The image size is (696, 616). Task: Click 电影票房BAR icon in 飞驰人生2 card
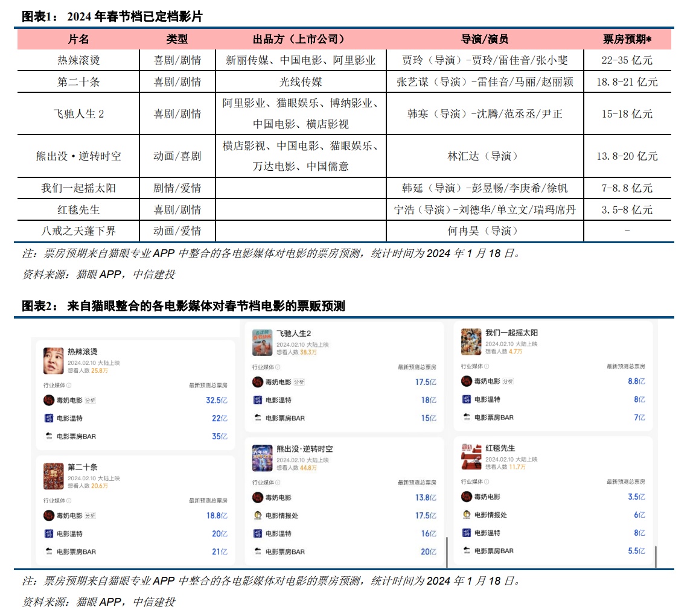tap(258, 418)
